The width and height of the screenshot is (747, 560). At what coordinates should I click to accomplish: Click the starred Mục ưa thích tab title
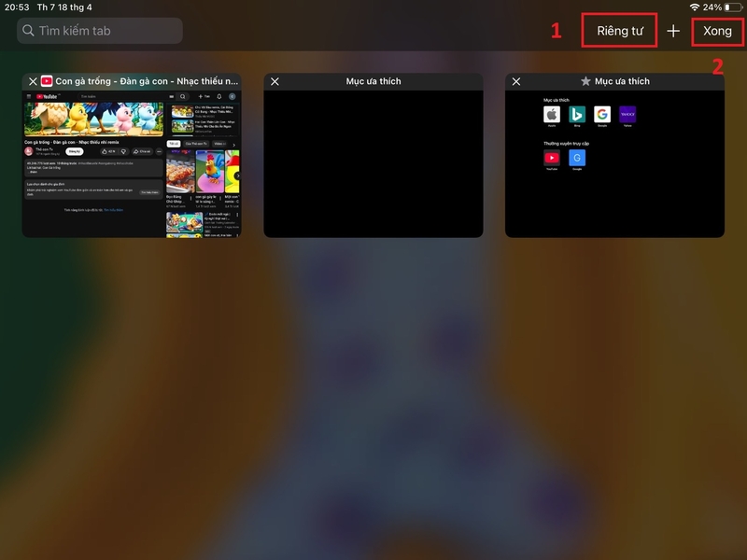pos(622,81)
